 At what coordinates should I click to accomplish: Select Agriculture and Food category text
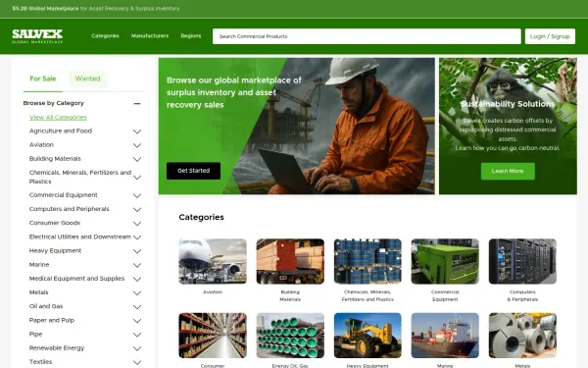pyautogui.click(x=61, y=131)
